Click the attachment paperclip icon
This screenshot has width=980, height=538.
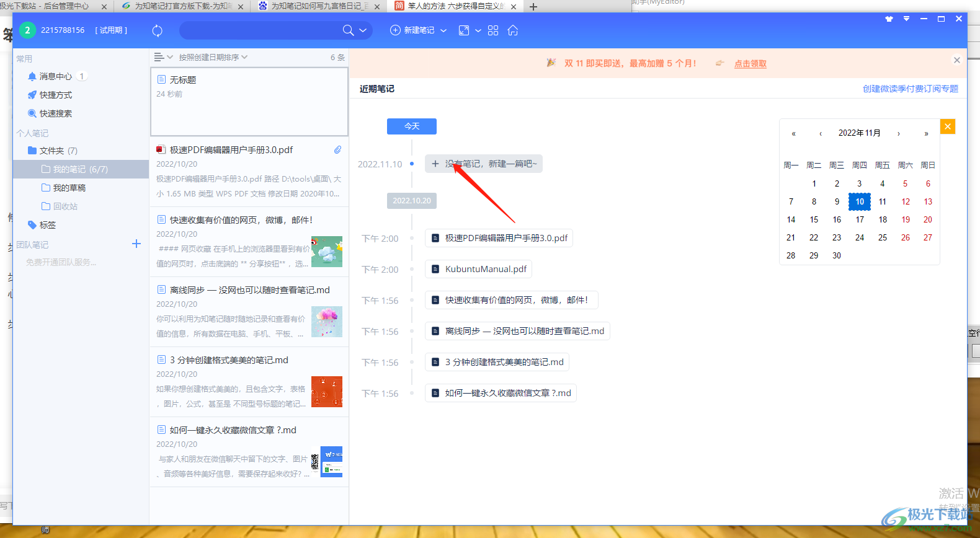tap(337, 150)
